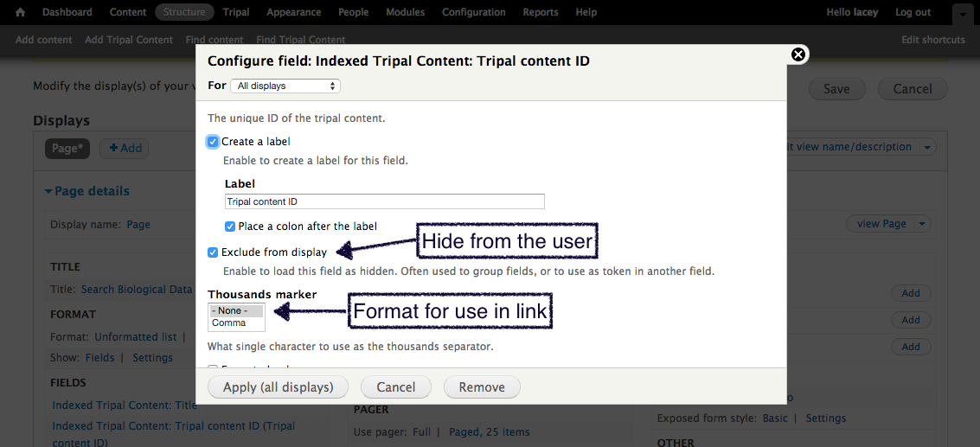Uncheck Place a colon after the label
Screen dimensions: 980x447
(230, 227)
